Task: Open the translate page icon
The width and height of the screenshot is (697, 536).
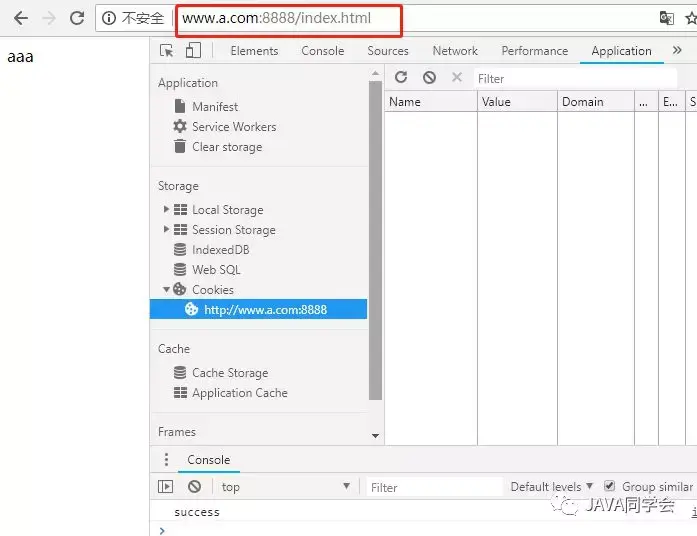Action: 666,18
